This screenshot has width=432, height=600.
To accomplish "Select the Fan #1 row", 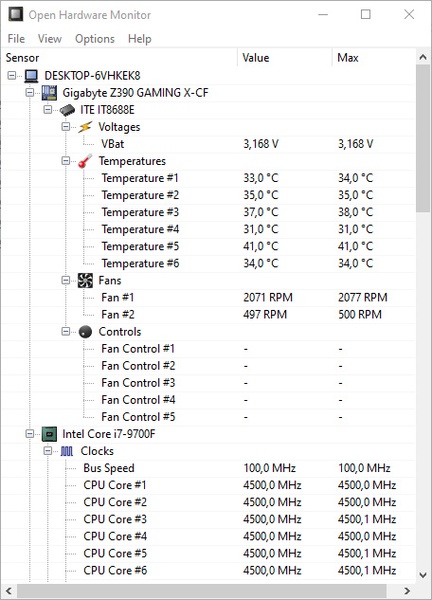I will 209,298.
